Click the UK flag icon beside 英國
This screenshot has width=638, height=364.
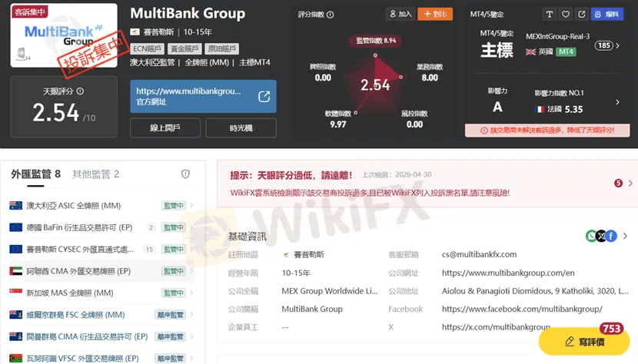pyautogui.click(x=530, y=51)
